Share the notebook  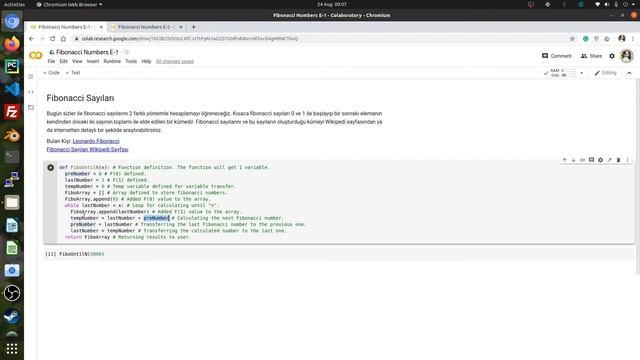coord(591,56)
